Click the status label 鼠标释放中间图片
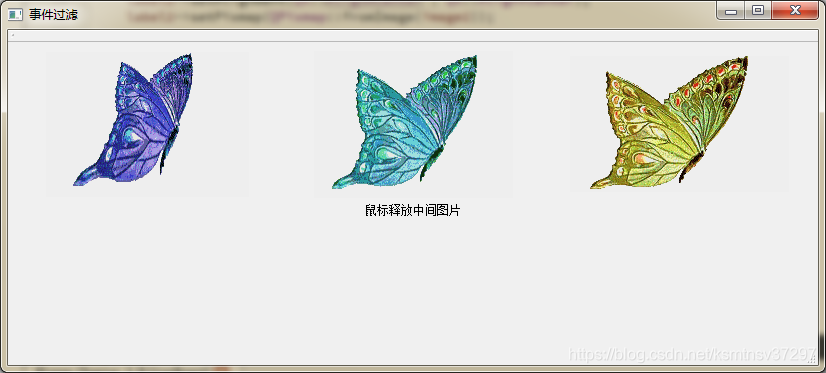This screenshot has width=826, height=373. click(x=412, y=211)
